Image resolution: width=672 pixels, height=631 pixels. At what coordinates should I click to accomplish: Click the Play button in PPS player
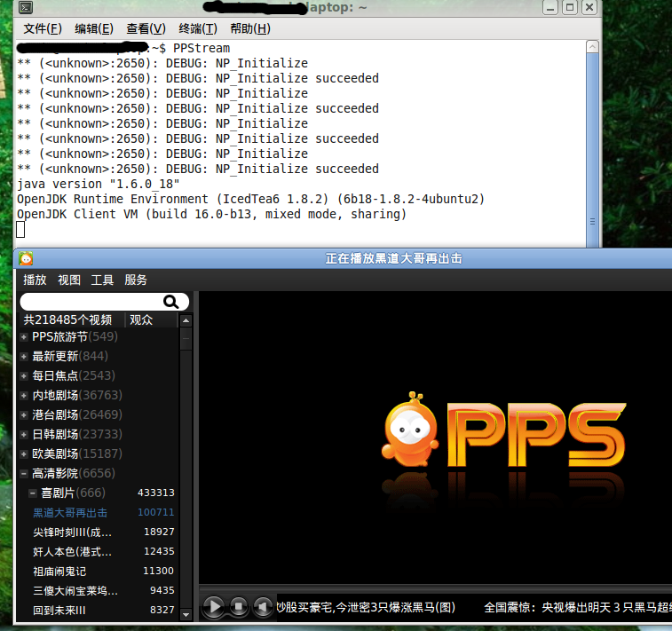[x=213, y=606]
